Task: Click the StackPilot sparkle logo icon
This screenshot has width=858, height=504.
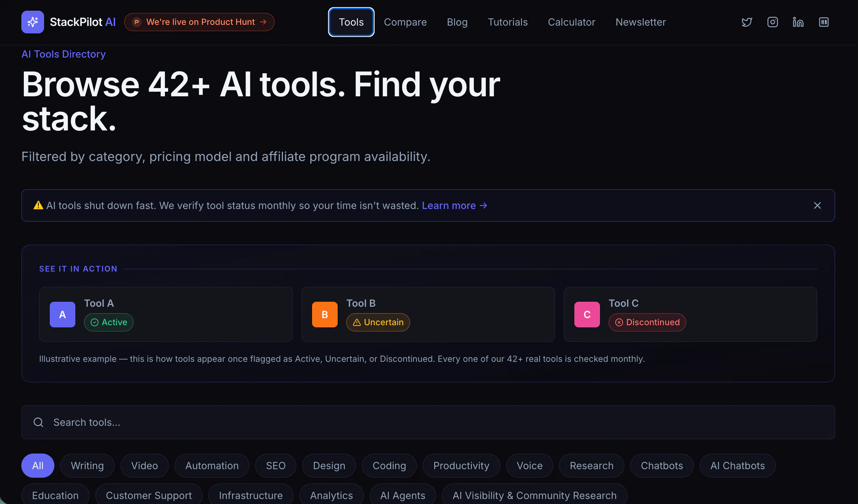Action: (33, 22)
